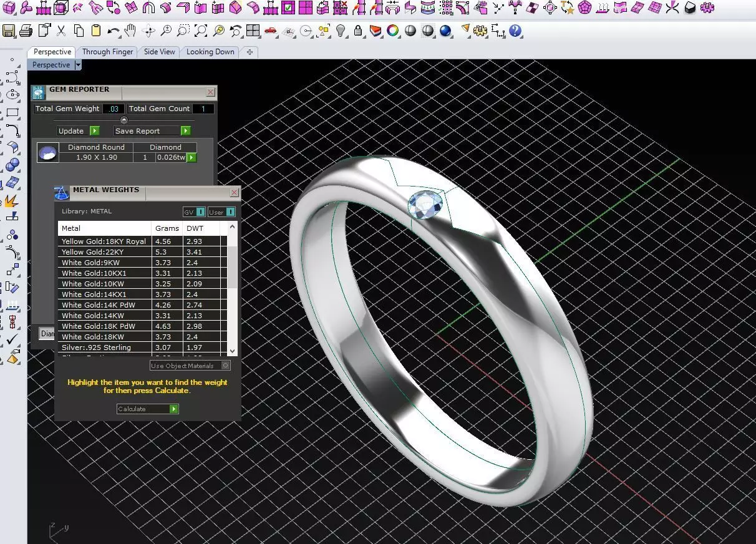Select the rectangle tool in left sidebar

tap(12, 113)
